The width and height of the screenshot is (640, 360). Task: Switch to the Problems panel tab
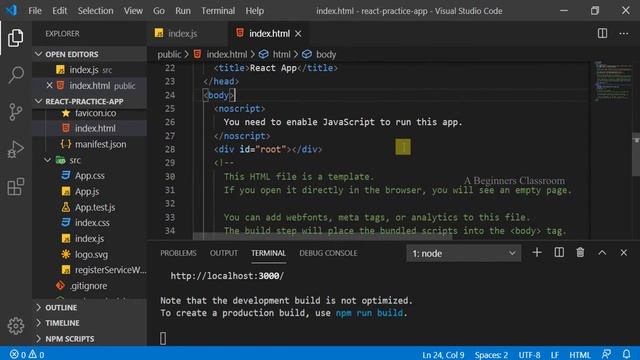[x=178, y=253]
